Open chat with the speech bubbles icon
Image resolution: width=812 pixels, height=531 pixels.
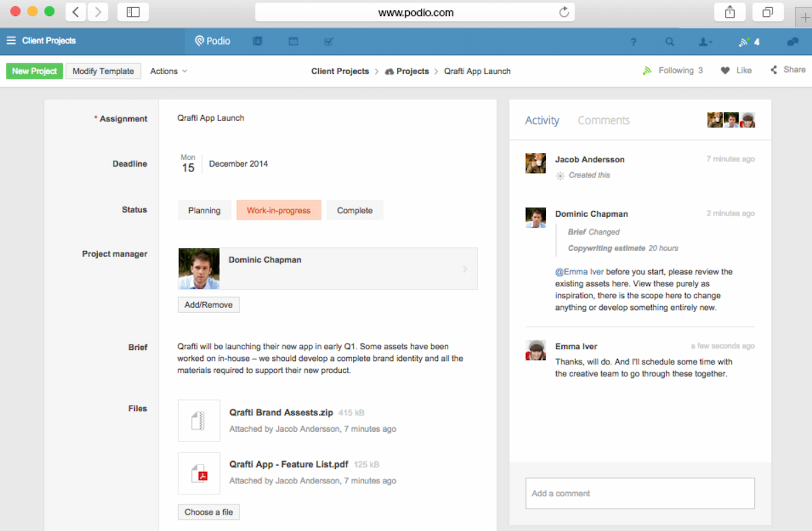pyautogui.click(x=792, y=41)
